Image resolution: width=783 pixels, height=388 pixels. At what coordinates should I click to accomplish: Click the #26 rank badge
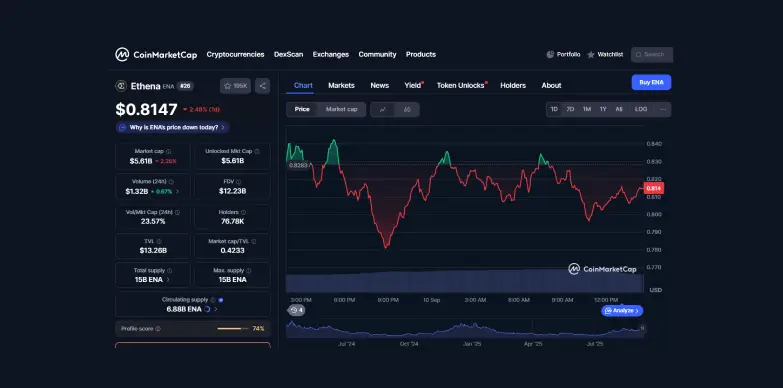point(185,86)
